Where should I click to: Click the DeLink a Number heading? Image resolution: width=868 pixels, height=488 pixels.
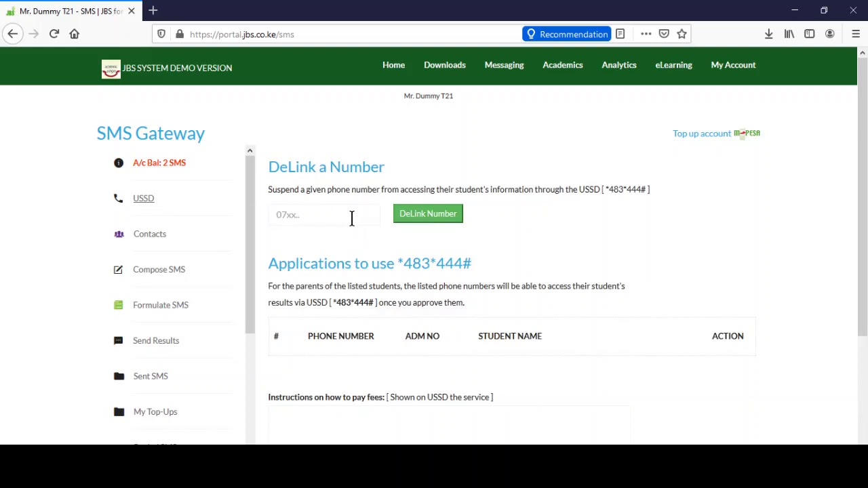coord(326,167)
